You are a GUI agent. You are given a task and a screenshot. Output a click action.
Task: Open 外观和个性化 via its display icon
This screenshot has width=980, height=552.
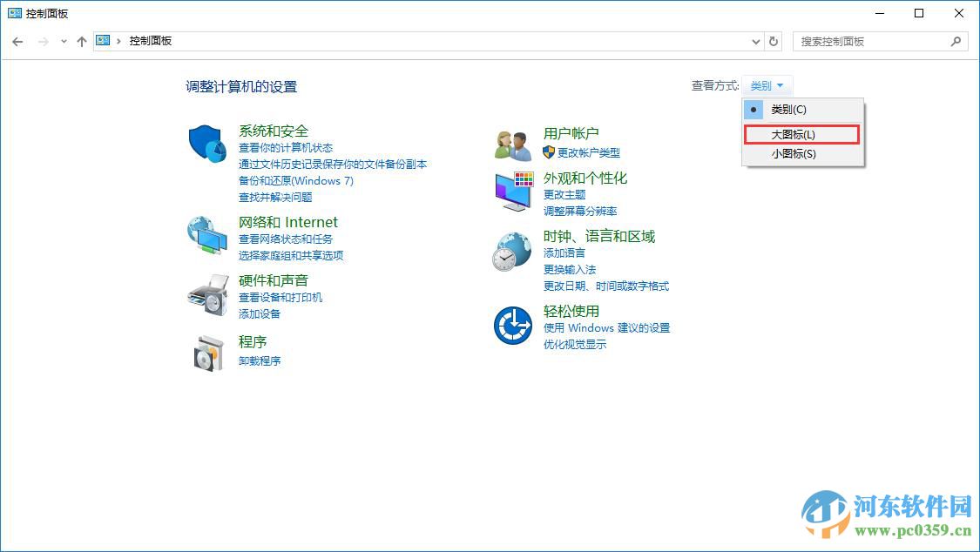point(512,191)
